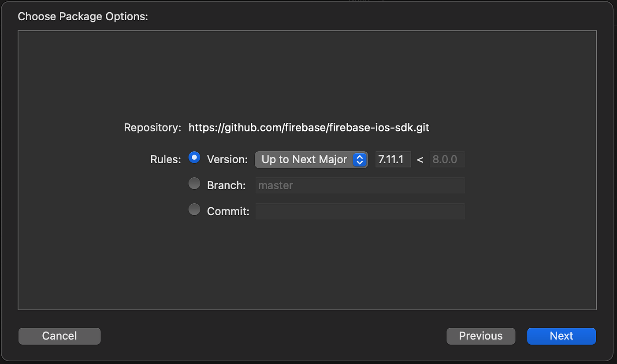Click the dropdown stepper arrows on version rule
The width and height of the screenshot is (617, 364).
point(361,159)
